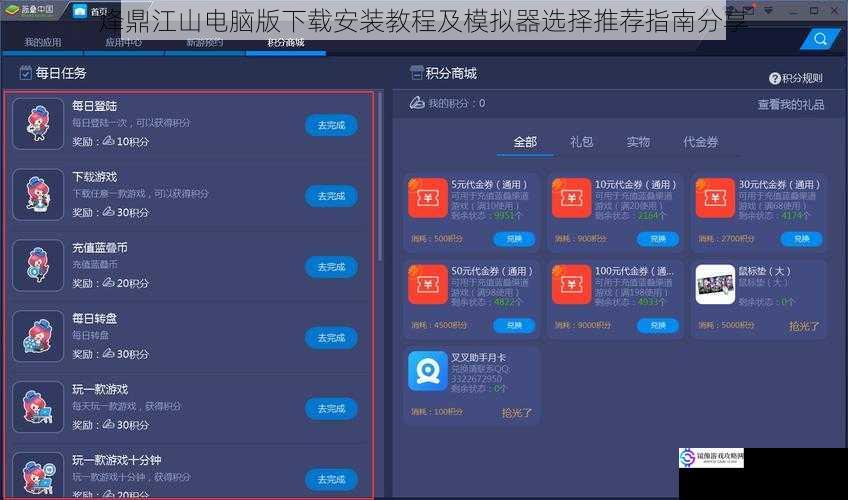Redeem the 100元代金券 with 兑换

tap(658, 325)
